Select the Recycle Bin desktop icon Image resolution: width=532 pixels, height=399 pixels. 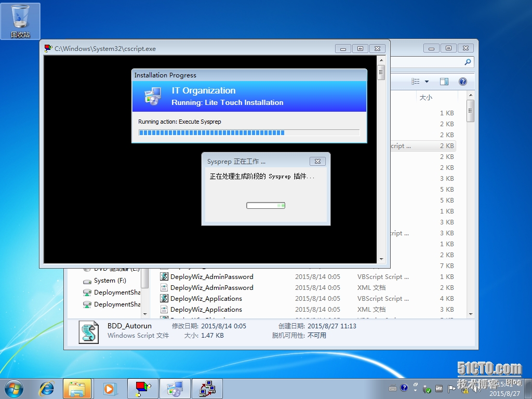click(20, 21)
